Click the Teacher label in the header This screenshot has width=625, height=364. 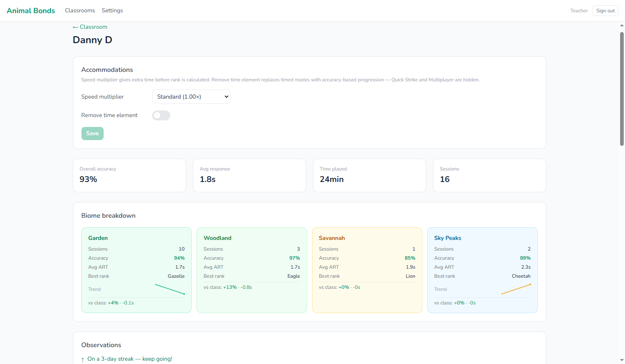tap(579, 11)
